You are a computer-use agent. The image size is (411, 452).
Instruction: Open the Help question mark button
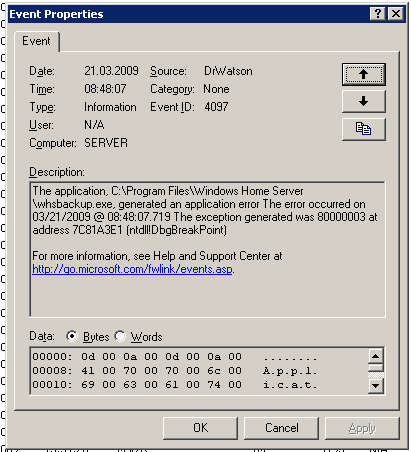pos(378,14)
